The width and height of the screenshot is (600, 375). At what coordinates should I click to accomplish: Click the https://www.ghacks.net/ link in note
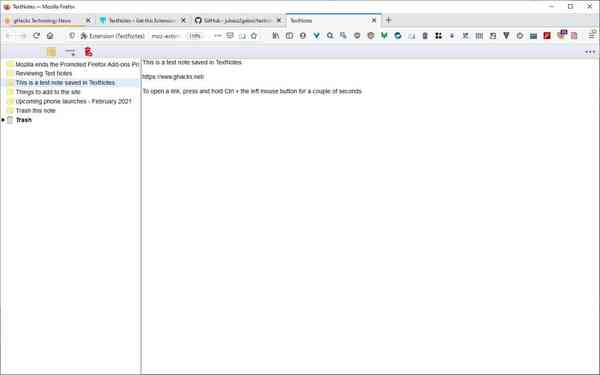coord(173,77)
